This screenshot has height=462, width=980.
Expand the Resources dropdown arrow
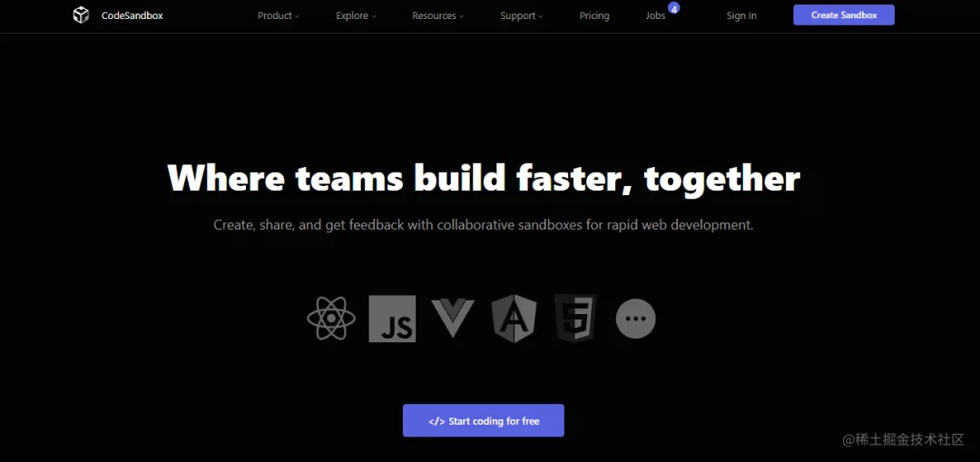pos(461,17)
